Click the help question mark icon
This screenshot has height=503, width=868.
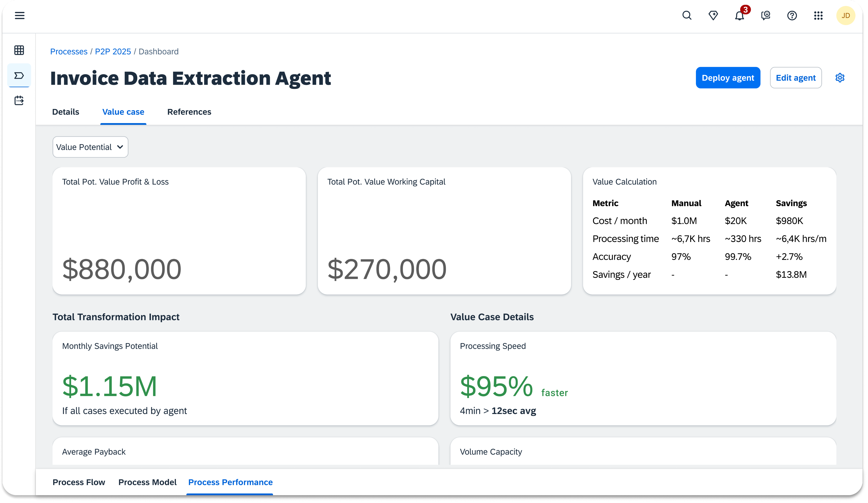pyautogui.click(x=792, y=15)
